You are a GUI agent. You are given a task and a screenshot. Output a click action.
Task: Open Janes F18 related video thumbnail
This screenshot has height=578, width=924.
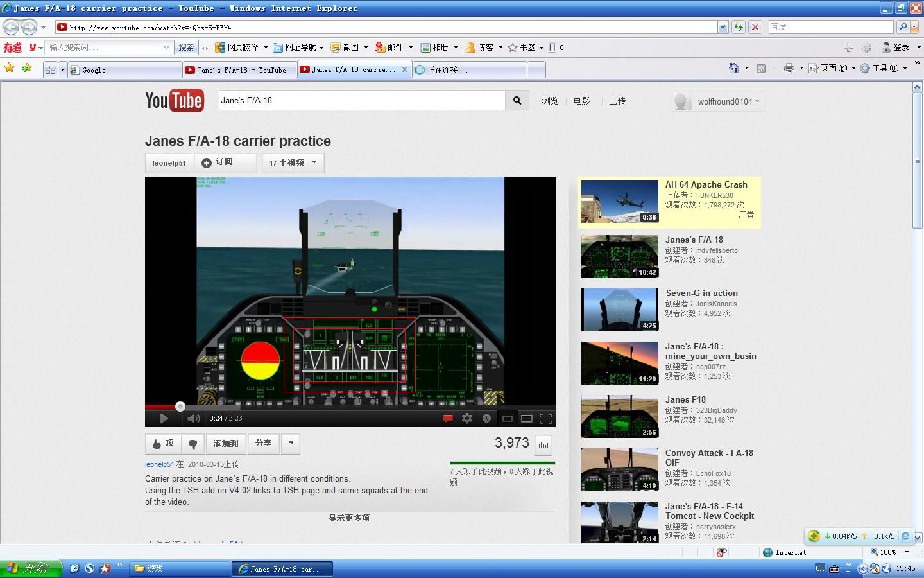coord(620,416)
